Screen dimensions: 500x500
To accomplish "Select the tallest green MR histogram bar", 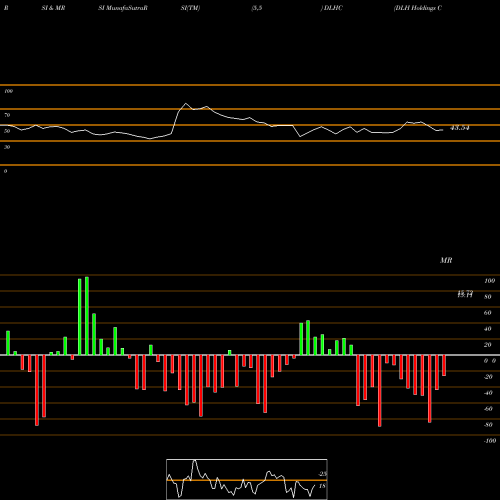I will coord(87,316).
